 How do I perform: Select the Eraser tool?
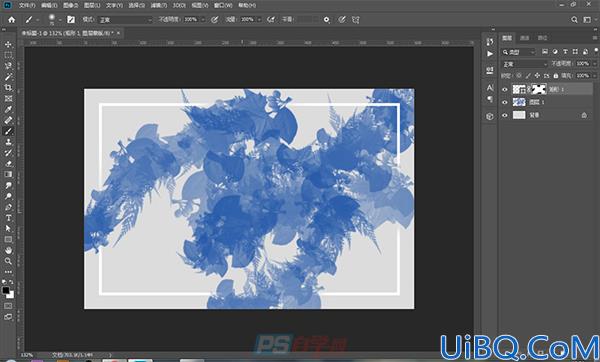click(x=8, y=163)
